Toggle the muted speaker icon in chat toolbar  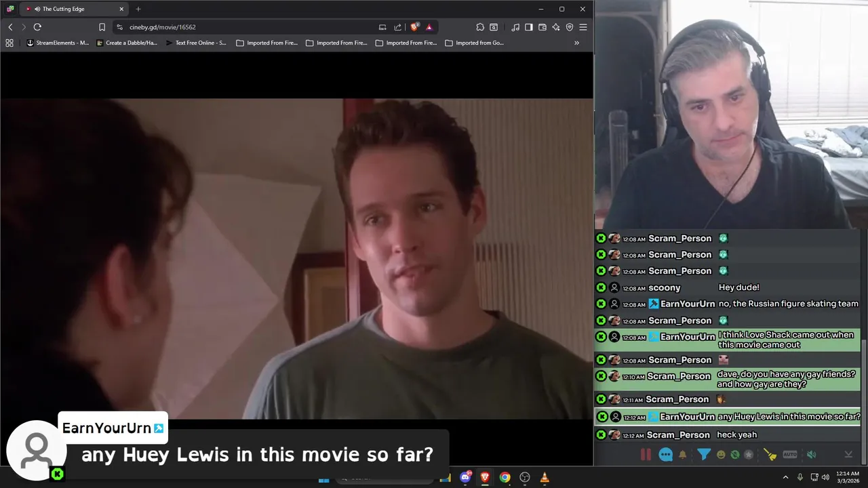tap(812, 455)
